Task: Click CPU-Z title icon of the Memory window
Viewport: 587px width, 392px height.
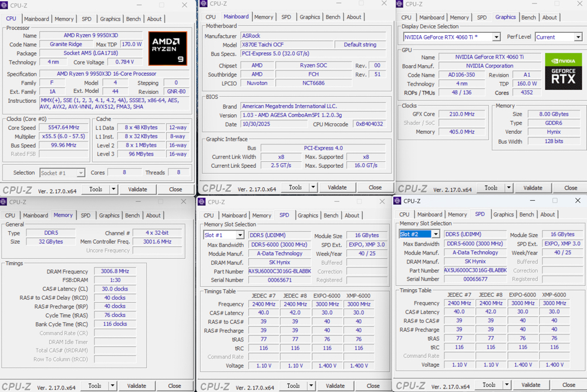Action: [x=6, y=202]
